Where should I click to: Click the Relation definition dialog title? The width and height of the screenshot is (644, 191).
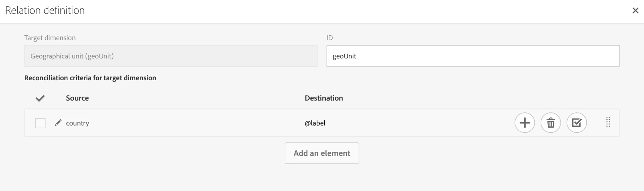tap(45, 10)
